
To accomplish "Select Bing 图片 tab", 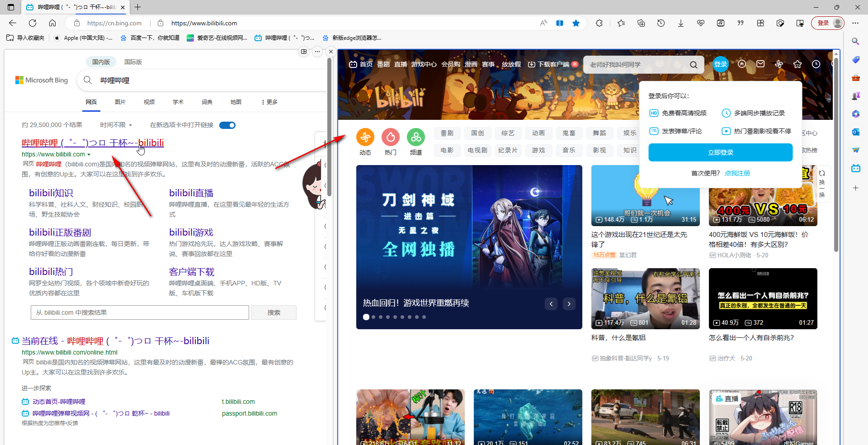I will tap(120, 102).
